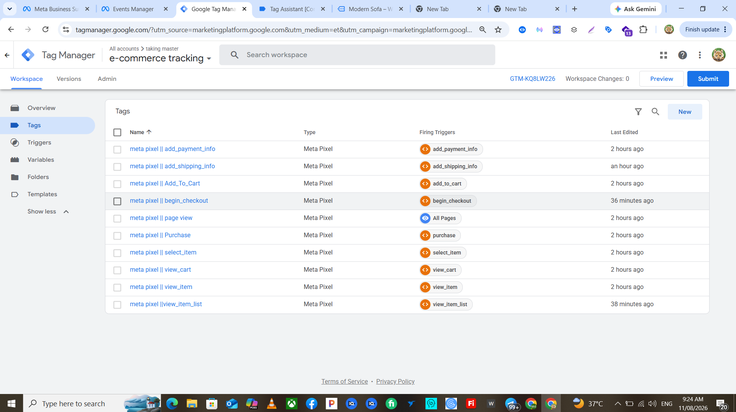Open the view_cart trigger chip
This screenshot has height=412, width=736.
[x=440, y=270]
